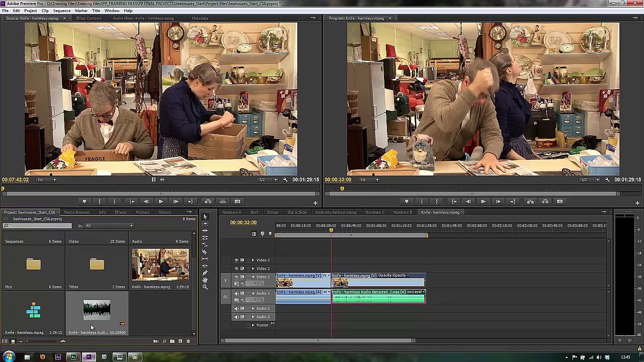This screenshot has width=644, height=362.
Task: Click Extract button in Program monitor
Action: point(545,202)
